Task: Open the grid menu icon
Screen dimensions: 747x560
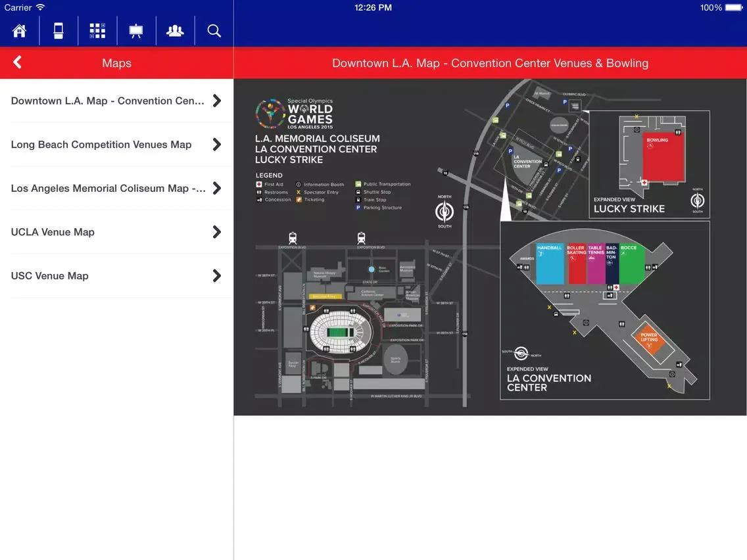Action: coord(98,31)
